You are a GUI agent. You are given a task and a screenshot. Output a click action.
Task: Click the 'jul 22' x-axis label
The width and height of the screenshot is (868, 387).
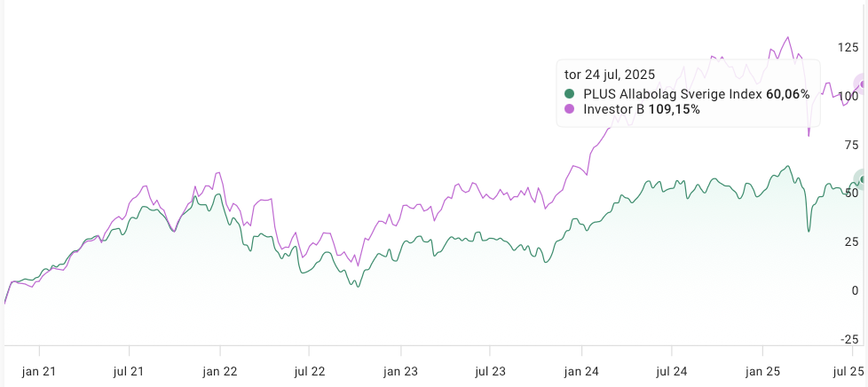[310, 371]
